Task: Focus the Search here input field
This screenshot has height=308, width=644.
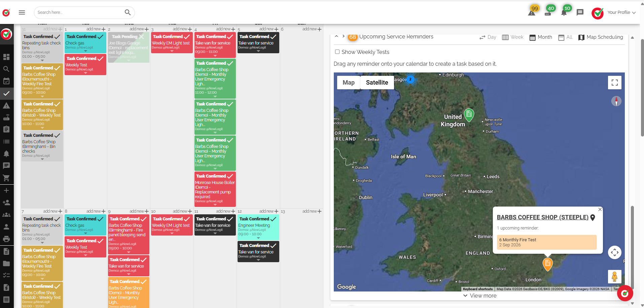Action: point(79,12)
